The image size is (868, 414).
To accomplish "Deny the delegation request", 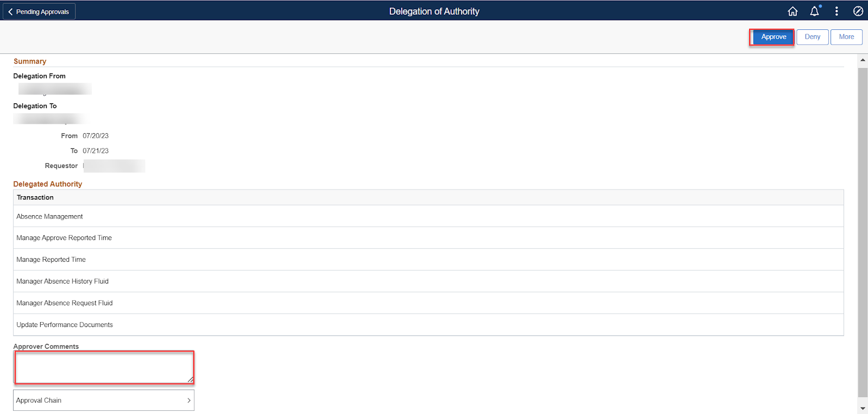I will [813, 37].
